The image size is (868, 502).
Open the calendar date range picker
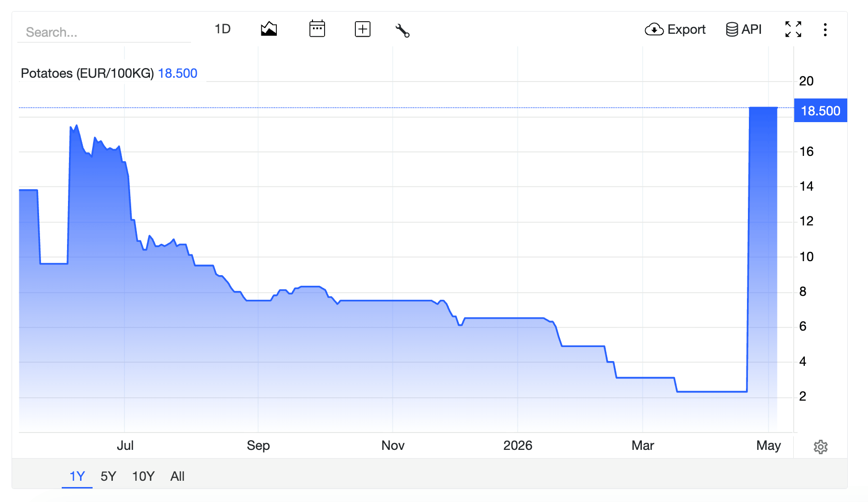coord(317,29)
